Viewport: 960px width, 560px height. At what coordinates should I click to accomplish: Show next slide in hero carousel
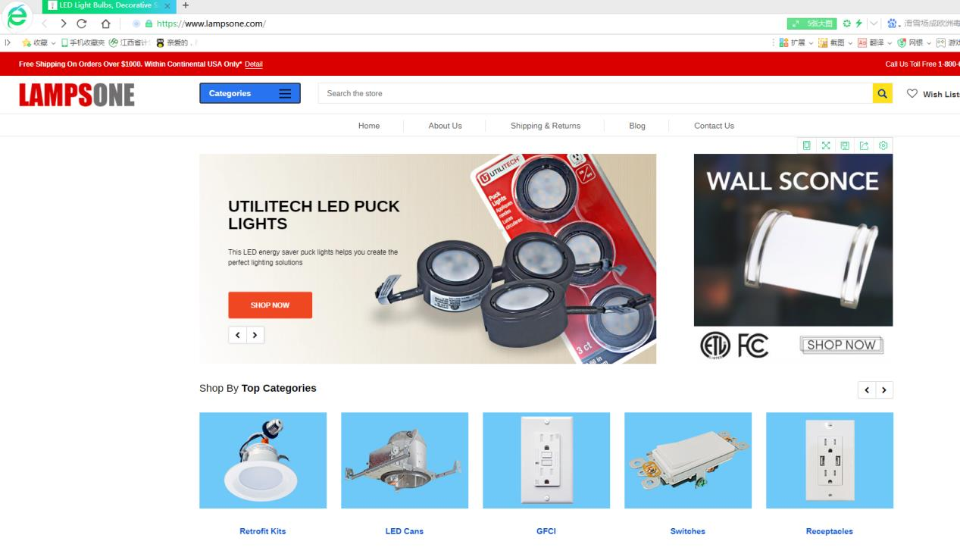coord(255,335)
